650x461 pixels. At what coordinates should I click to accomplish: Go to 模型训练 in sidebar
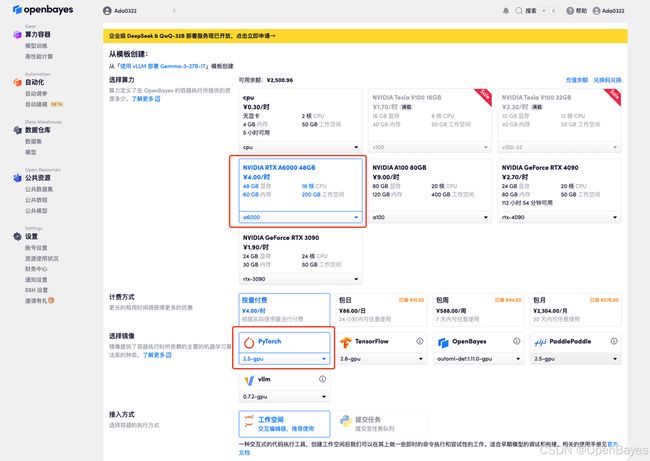click(36, 46)
